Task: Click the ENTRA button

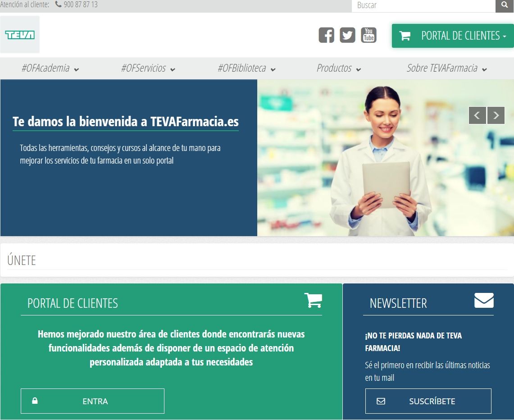Action: click(92, 401)
